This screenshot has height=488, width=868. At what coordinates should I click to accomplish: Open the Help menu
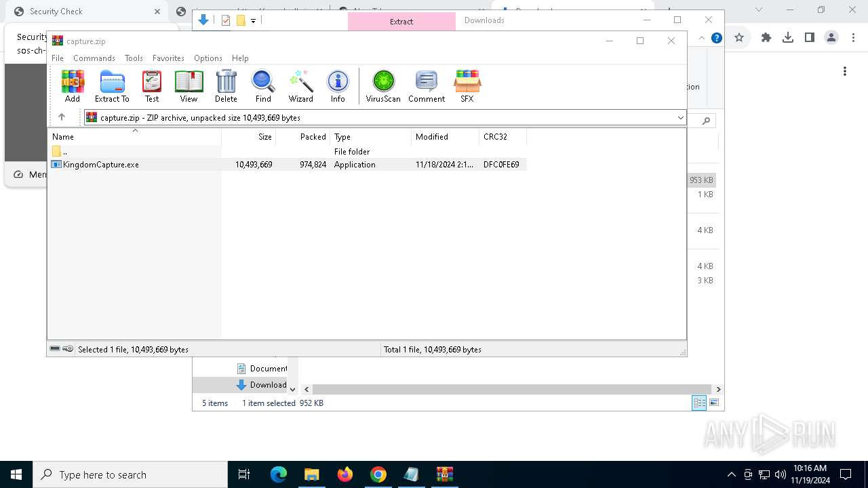click(240, 58)
